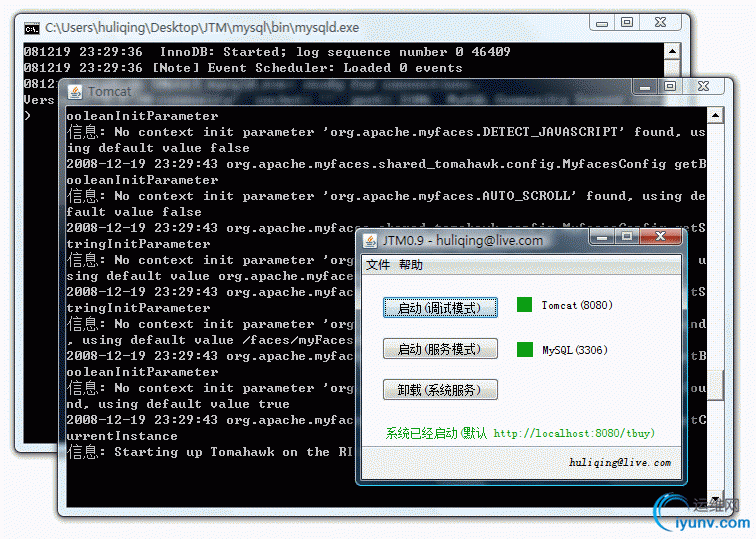Click the 'ing default value false' console line

158,148
